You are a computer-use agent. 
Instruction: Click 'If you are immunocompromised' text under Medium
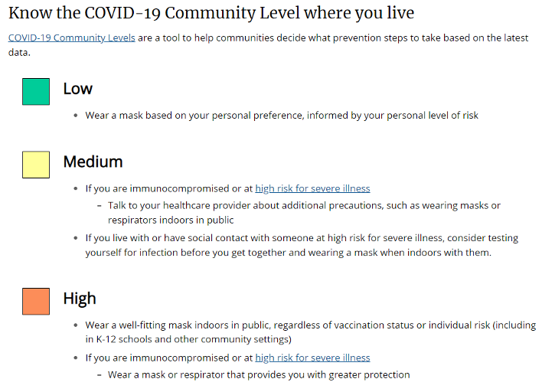168,188
